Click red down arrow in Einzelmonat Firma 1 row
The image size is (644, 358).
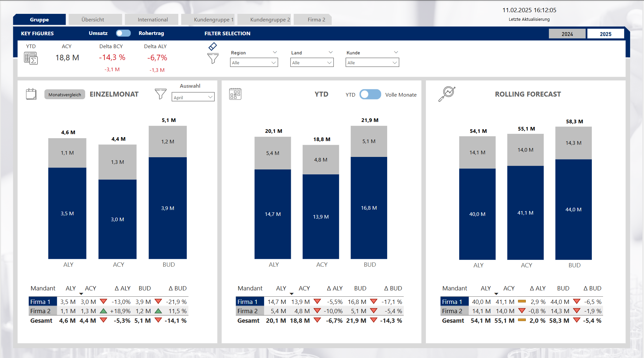coord(104,301)
